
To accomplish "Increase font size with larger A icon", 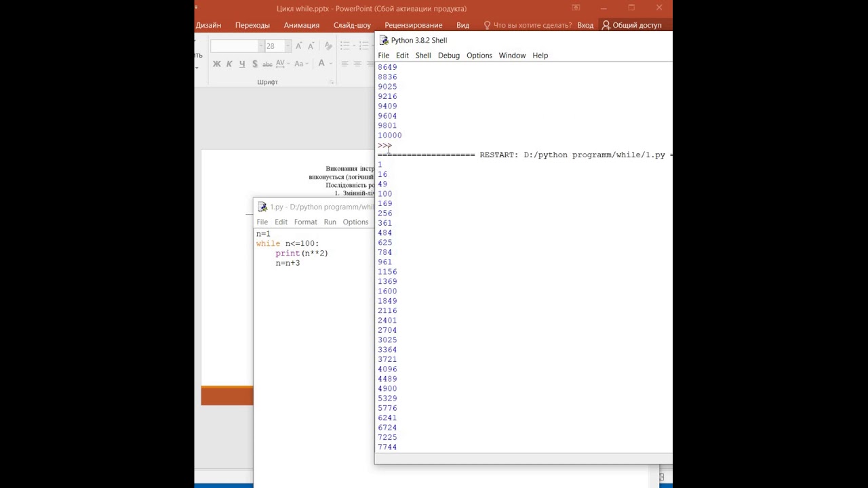I will pos(298,46).
